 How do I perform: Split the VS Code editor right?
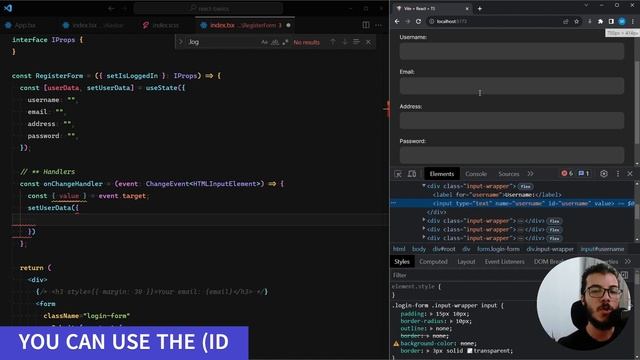(366, 25)
